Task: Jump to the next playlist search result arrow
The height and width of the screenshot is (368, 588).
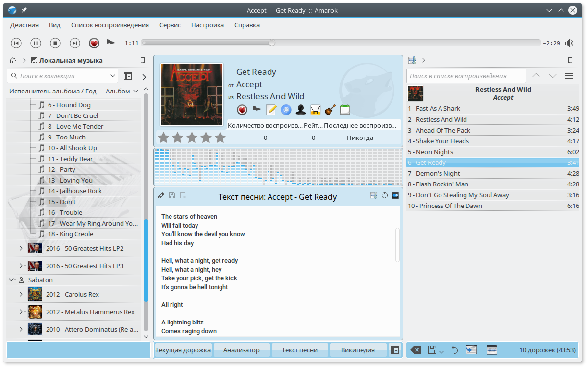Action: coord(553,76)
